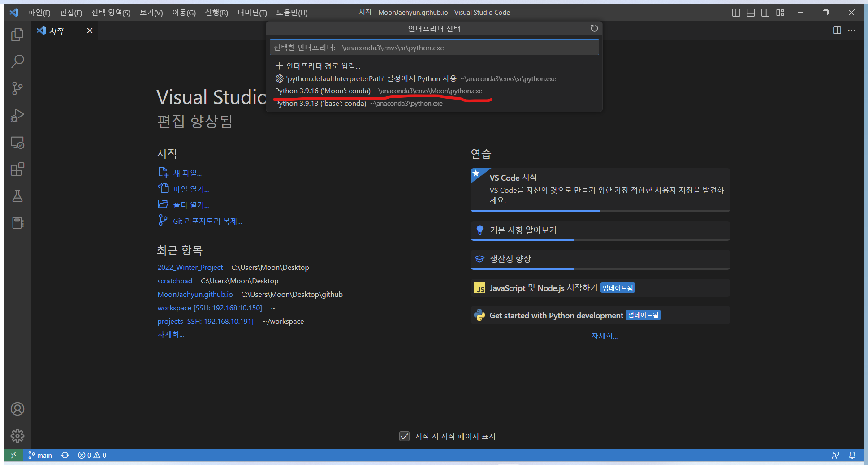Click the interpreter path input field
The width and height of the screenshot is (868, 465).
[434, 48]
